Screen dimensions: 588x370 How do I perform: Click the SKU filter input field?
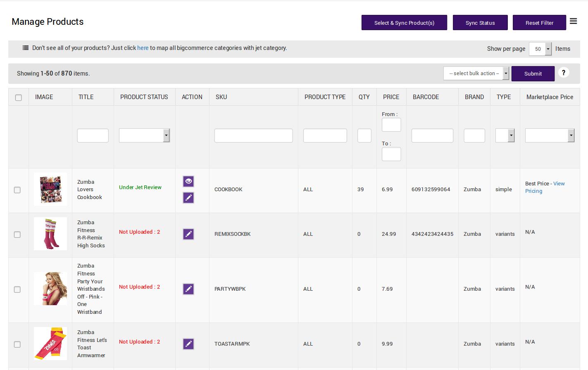pyautogui.click(x=253, y=135)
